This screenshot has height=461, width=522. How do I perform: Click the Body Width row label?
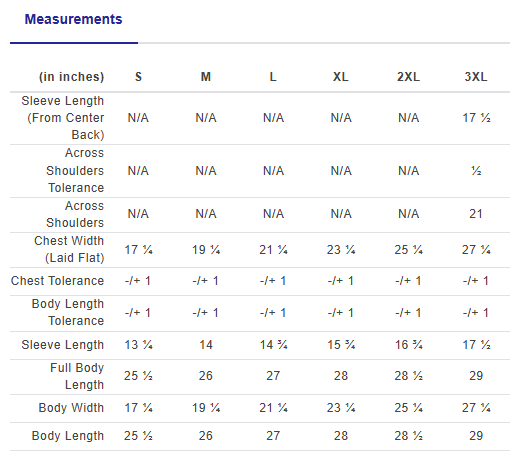[71, 408]
